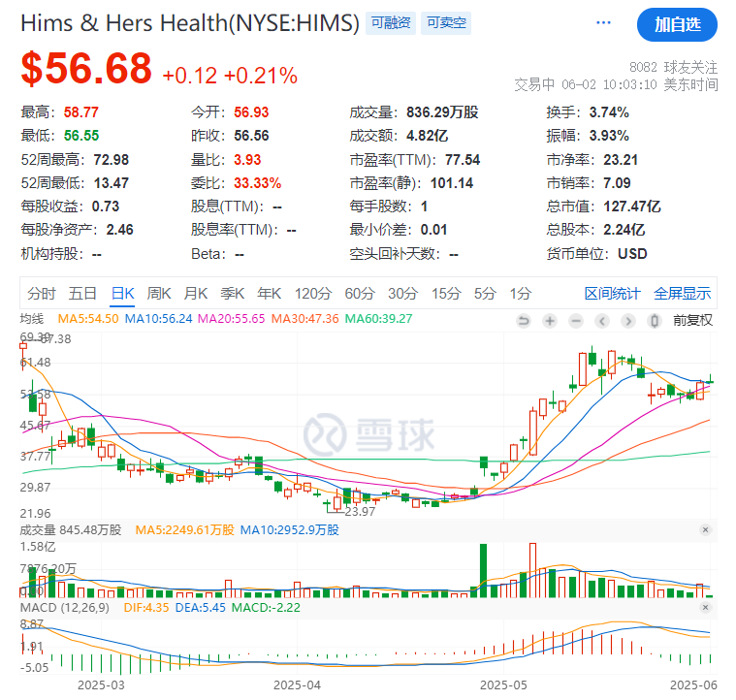Image resolution: width=736 pixels, height=700 pixels.
Task: Select the 周K chart tab
Action: coord(159,294)
